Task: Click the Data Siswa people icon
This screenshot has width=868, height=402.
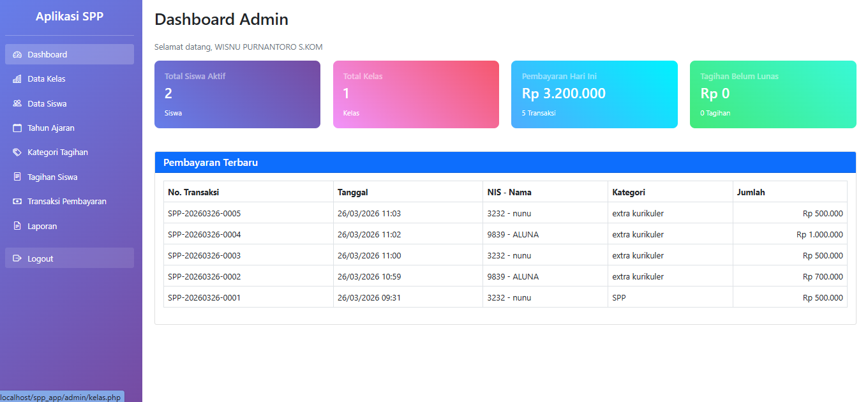Action: coord(17,103)
